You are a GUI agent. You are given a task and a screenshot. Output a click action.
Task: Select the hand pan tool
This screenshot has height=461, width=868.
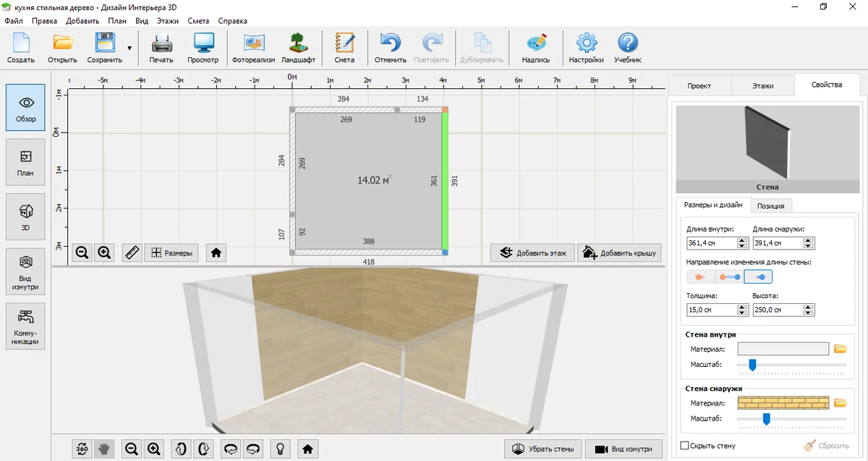click(104, 449)
